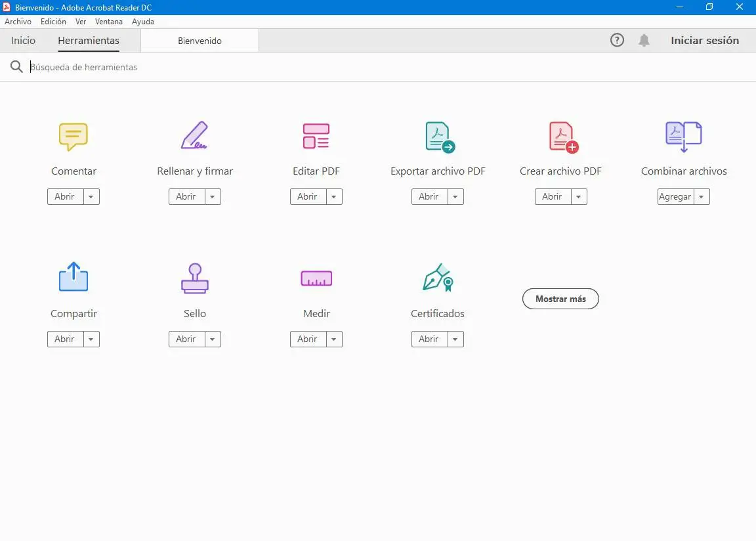Open the Certificados fountain pen icon

click(x=438, y=277)
